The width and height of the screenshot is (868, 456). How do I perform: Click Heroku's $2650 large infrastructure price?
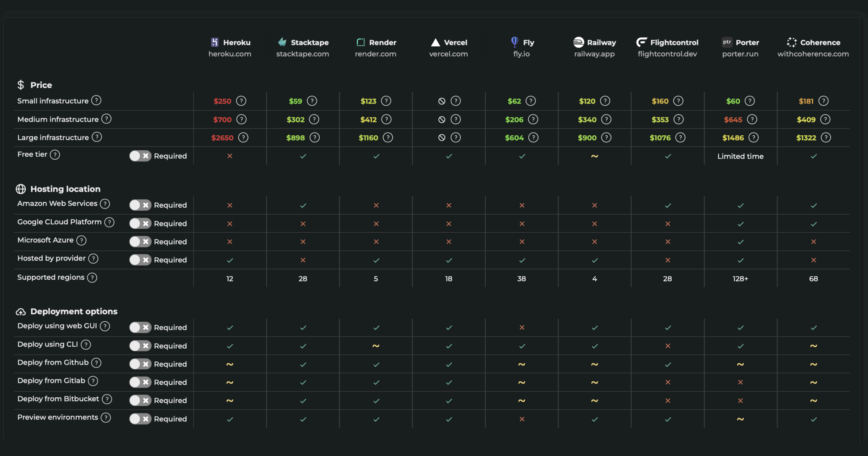(222, 138)
